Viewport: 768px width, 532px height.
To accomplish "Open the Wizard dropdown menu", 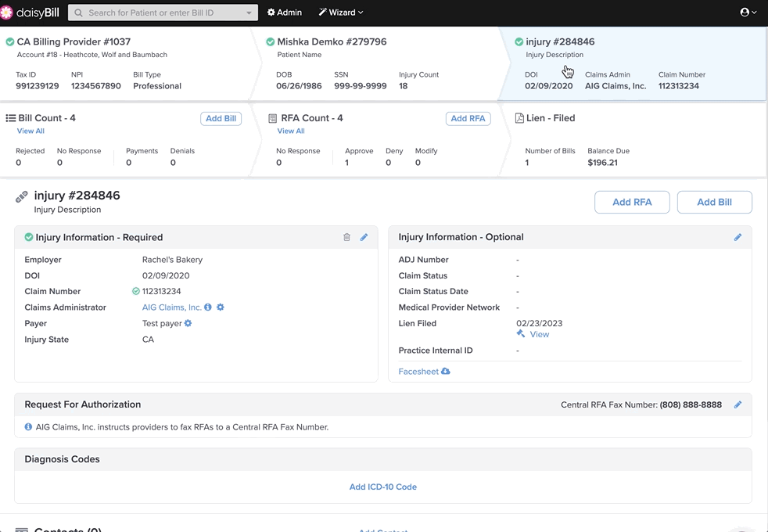I will [341, 13].
